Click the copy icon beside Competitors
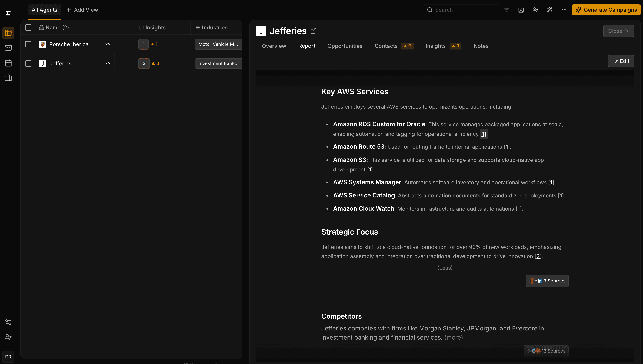This screenshot has width=643, height=364. 566,316
